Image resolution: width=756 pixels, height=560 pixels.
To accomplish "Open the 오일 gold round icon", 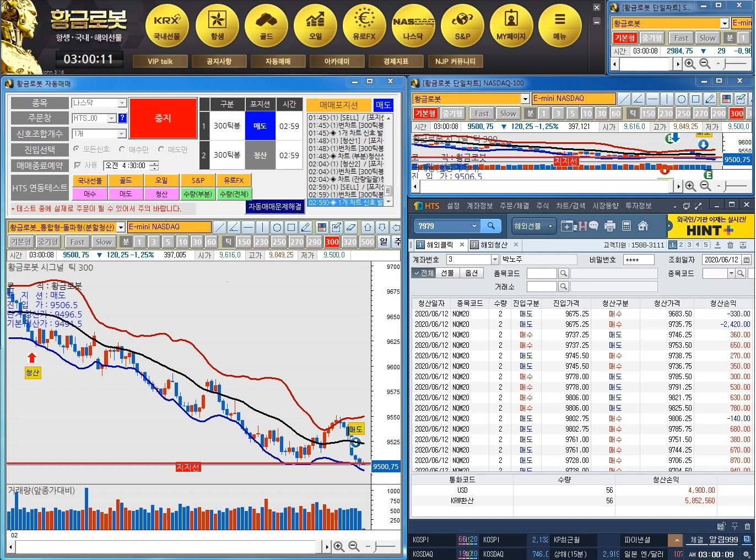I will (x=315, y=25).
